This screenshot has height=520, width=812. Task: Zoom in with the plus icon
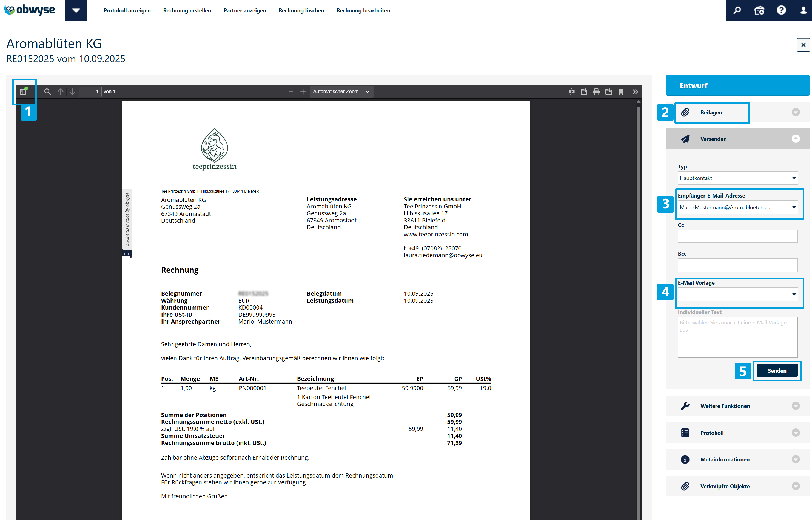(303, 92)
